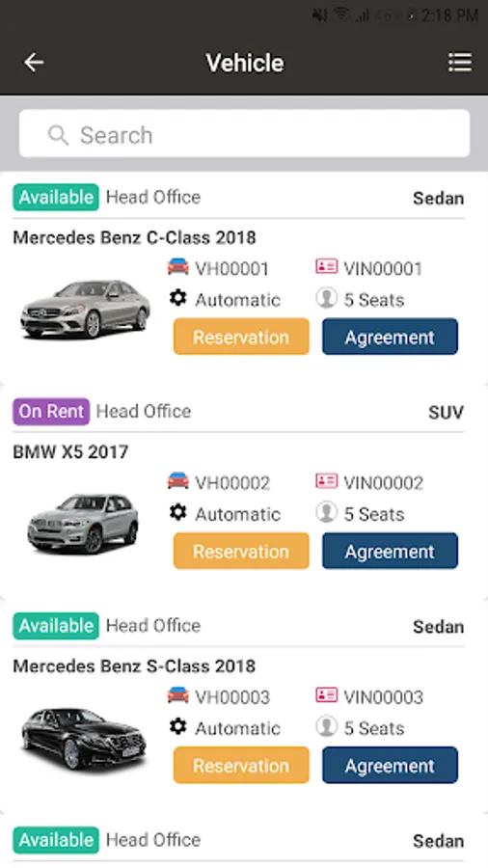This screenshot has height=868, width=488.
Task: Tap the seat icon for Mercedes S-Class
Action: coord(326,726)
